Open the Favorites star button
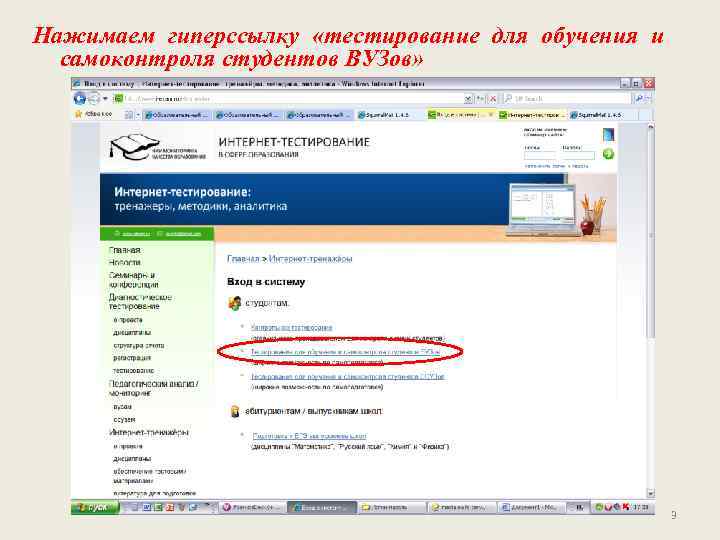 coord(79,114)
